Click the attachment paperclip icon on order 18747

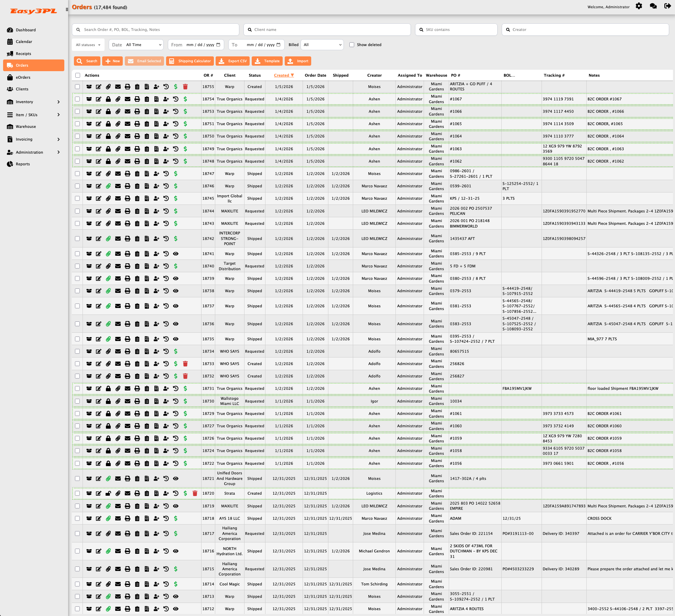coord(109,174)
